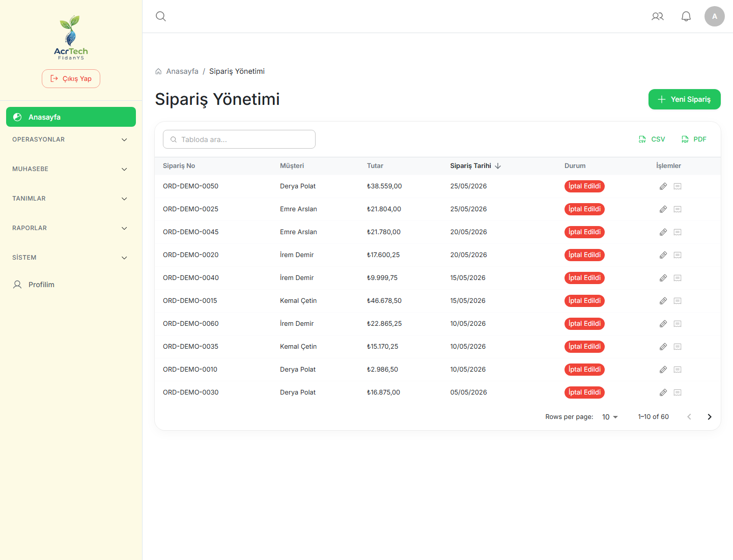Screen dimensions: 733x560
Task: Expand the RAPORLAR sidebar section
Action: coord(71,228)
